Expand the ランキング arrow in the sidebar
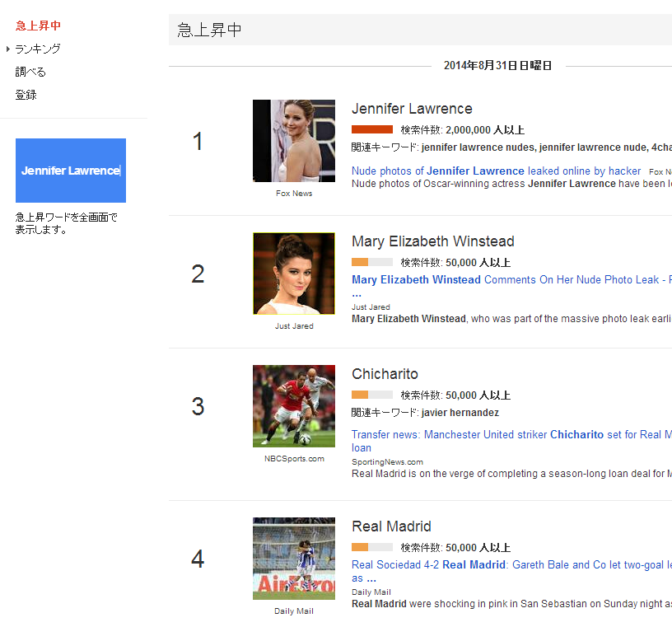The width and height of the screenshot is (672, 627). 8,49
